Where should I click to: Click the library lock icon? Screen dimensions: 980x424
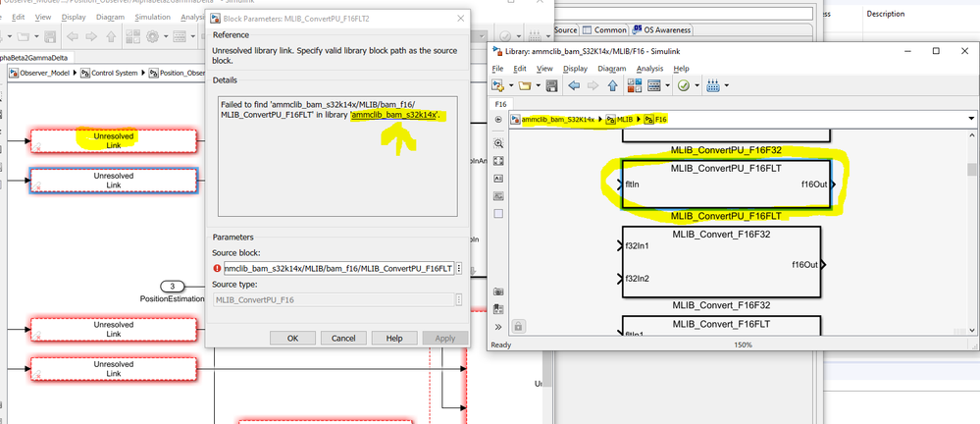pos(518,326)
